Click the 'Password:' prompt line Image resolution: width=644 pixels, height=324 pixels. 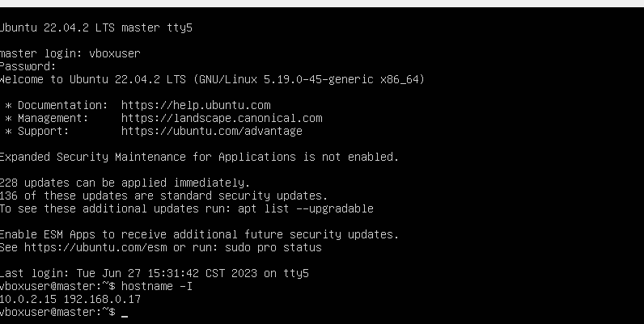[28, 66]
